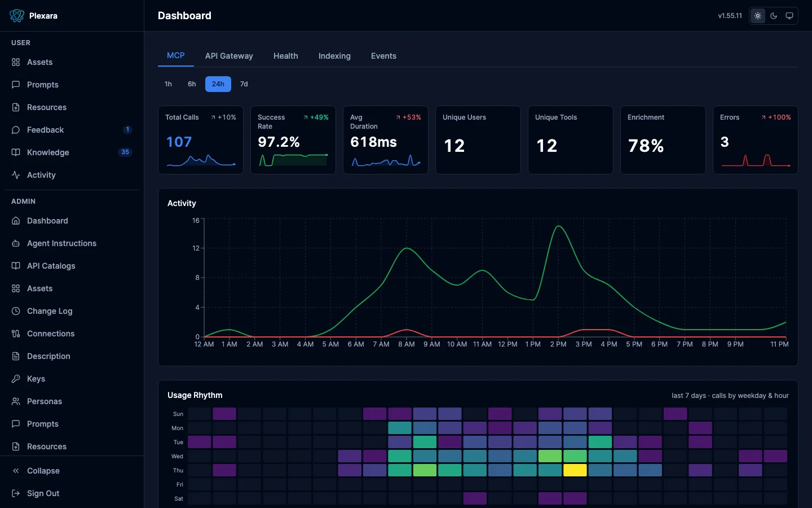Screen dimensions: 812x508
Task: Open Knowledge in the sidebar
Action: 72,152
